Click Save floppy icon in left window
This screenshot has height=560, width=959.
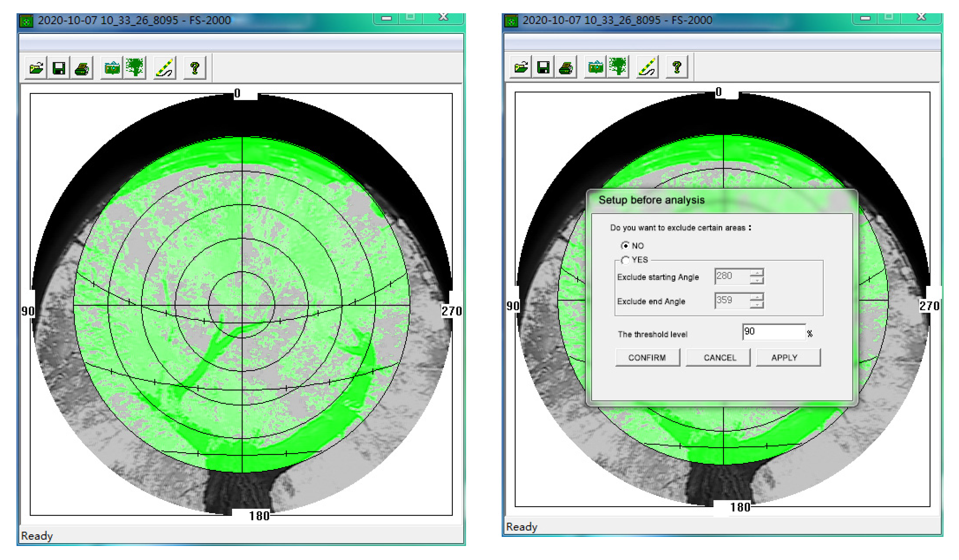pyautogui.click(x=59, y=69)
